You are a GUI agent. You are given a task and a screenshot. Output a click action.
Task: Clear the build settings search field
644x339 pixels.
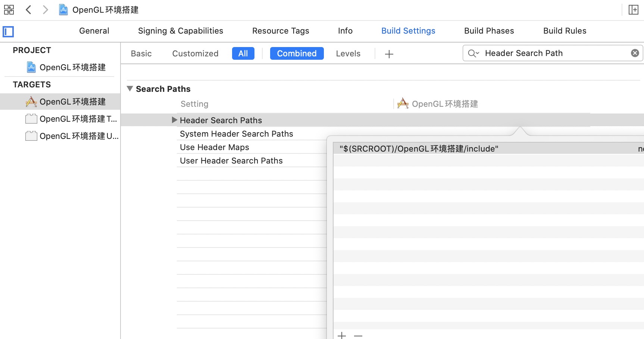(x=635, y=53)
